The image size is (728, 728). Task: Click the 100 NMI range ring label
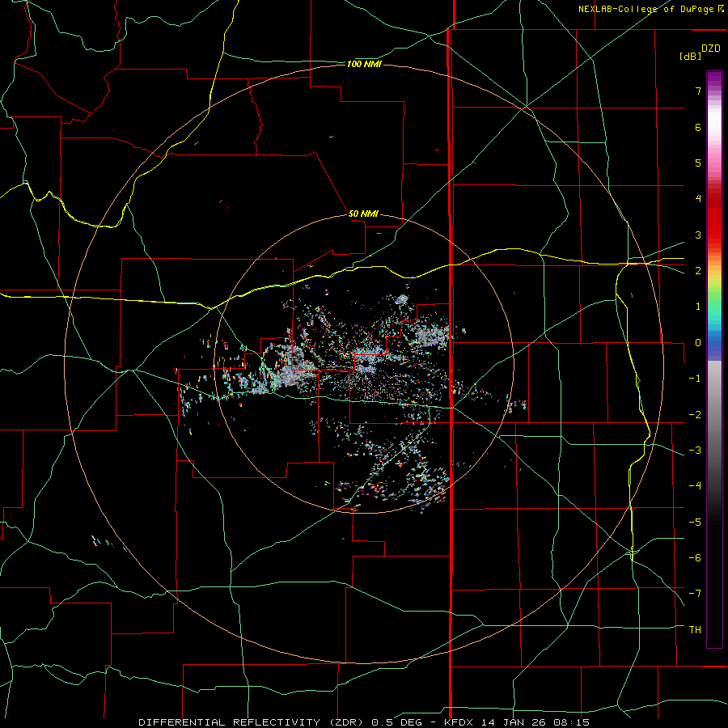pos(364,64)
